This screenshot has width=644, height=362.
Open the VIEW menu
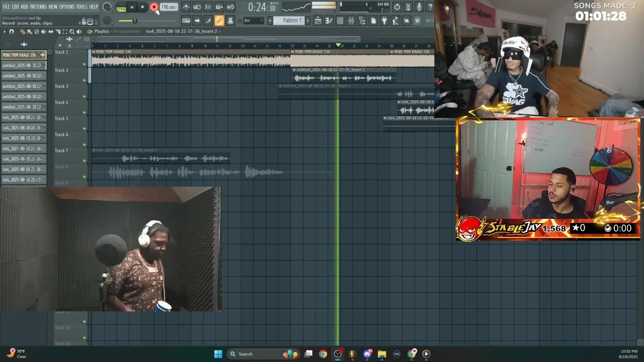[53, 7]
